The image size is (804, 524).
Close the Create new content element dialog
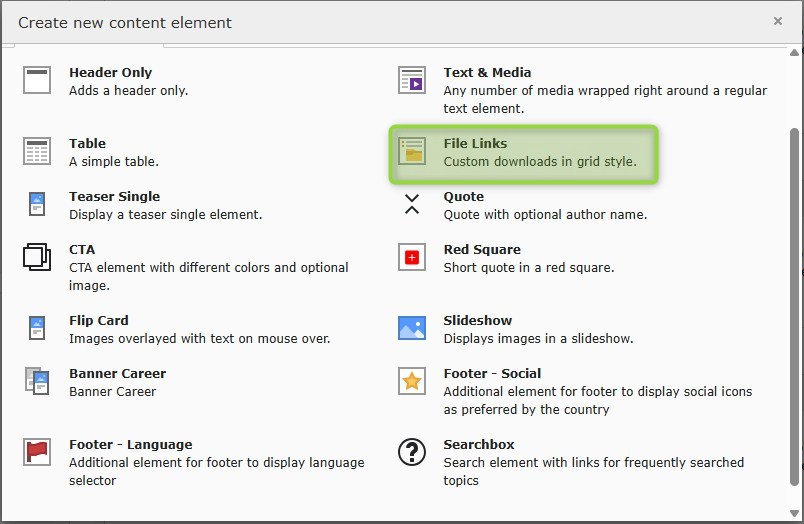(778, 20)
